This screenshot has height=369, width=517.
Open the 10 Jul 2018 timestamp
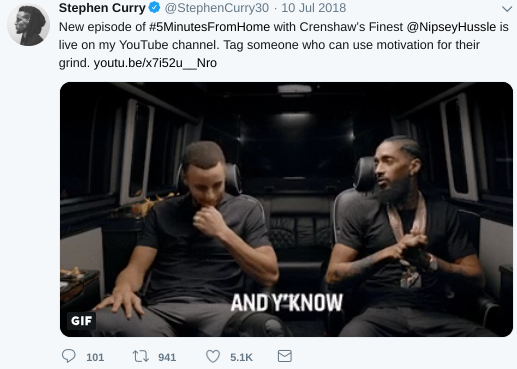pos(313,8)
